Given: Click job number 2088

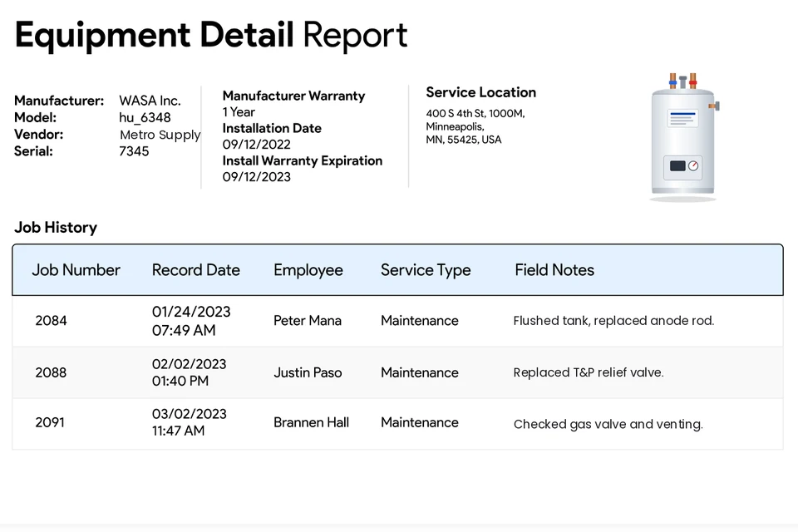Looking at the screenshot, I should 51,372.
